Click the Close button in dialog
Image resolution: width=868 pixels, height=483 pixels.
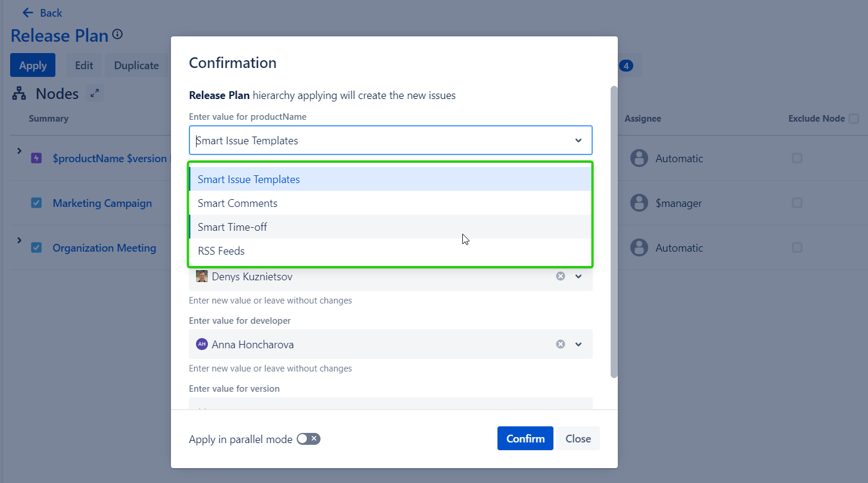pyautogui.click(x=578, y=438)
